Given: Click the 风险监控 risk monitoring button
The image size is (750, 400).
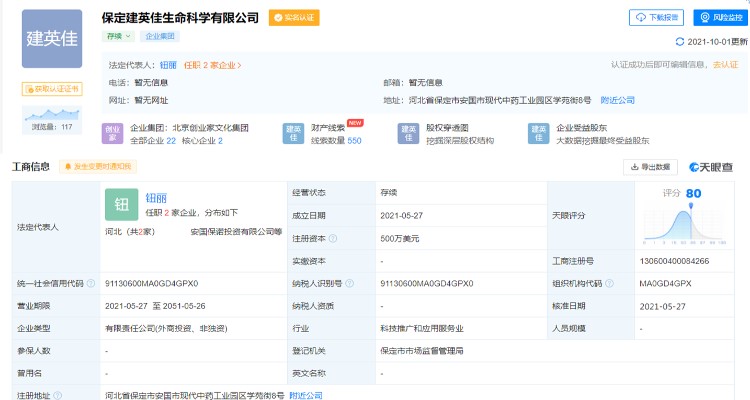Looking at the screenshot, I should [x=719, y=18].
